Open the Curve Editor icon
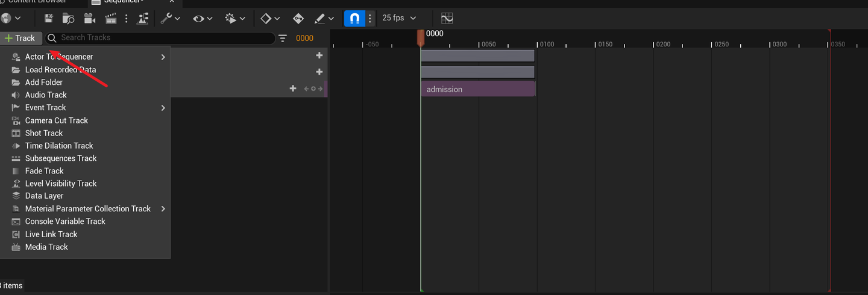The width and height of the screenshot is (868, 295). 447,19
